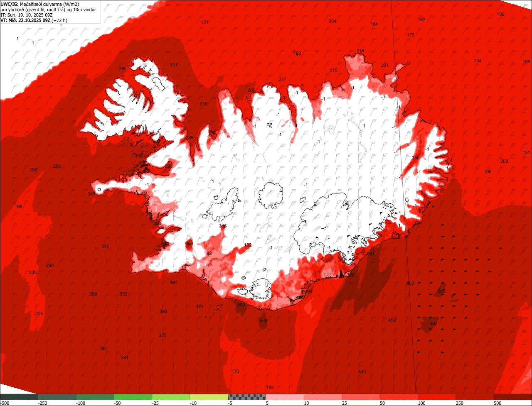Click the map value 534
The image size is (532, 406).
[264, 320]
